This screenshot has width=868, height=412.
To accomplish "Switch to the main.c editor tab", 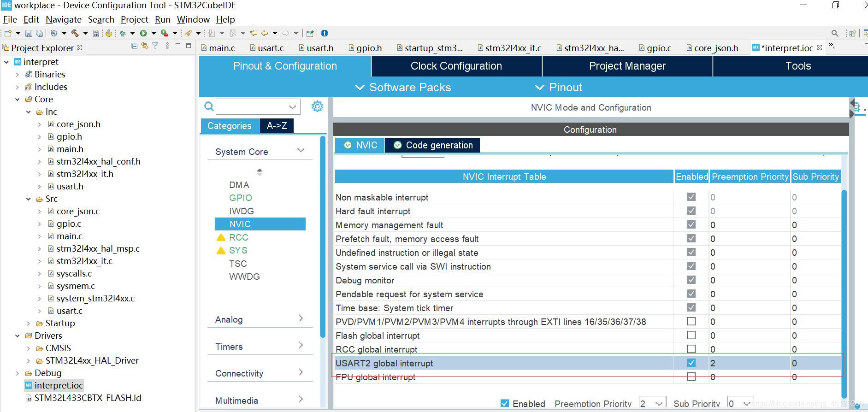I will [218, 48].
